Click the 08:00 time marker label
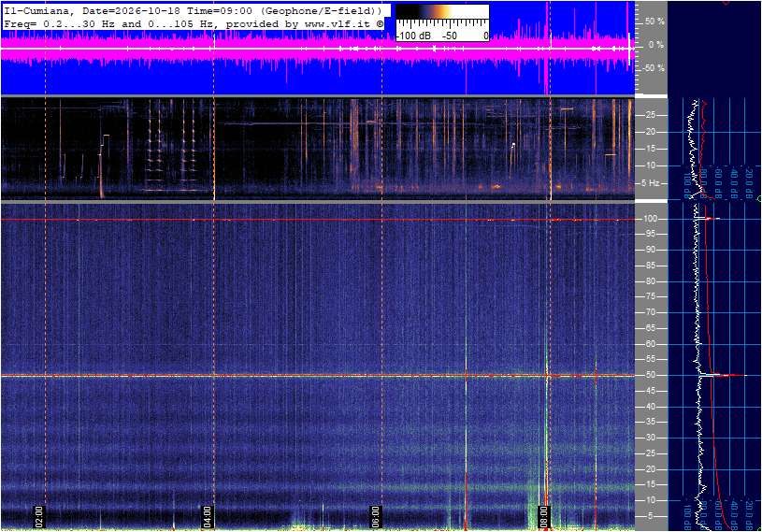This screenshot has height=532, width=762. 544,516
